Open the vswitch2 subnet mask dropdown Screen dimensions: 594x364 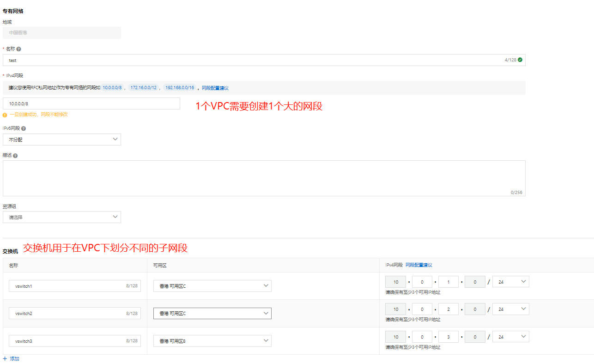(x=510, y=309)
